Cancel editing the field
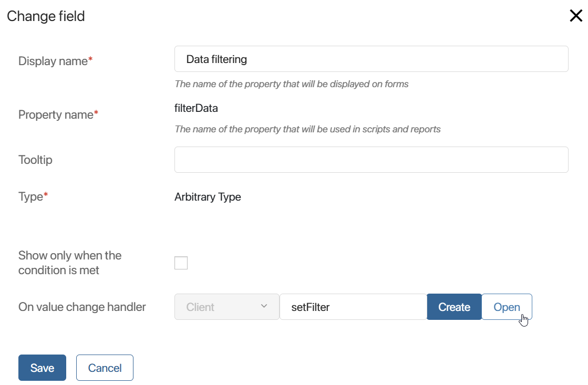 pyautogui.click(x=105, y=368)
